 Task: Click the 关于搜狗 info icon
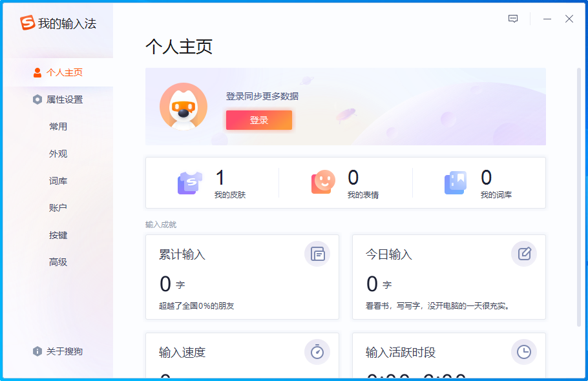click(37, 351)
